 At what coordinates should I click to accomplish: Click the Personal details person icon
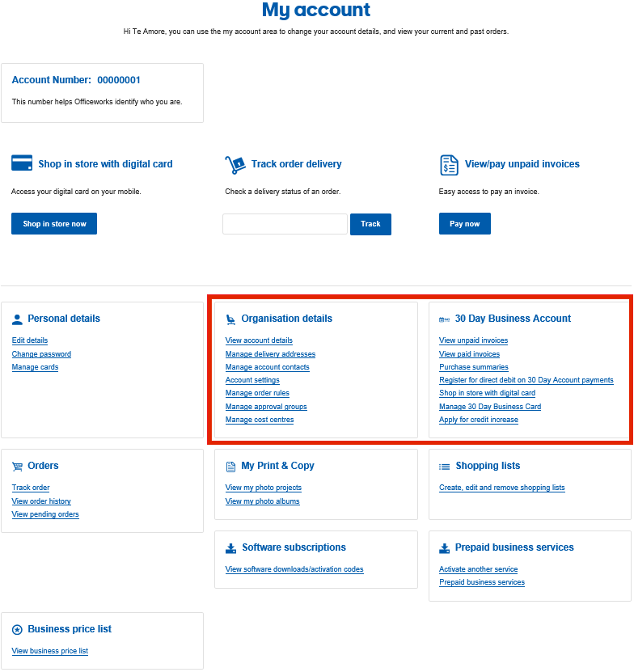(18, 319)
